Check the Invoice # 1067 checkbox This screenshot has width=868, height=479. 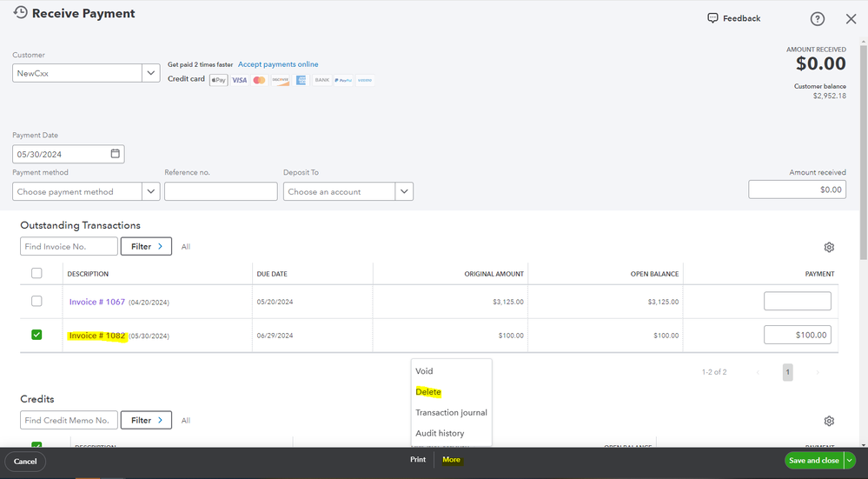tap(36, 301)
